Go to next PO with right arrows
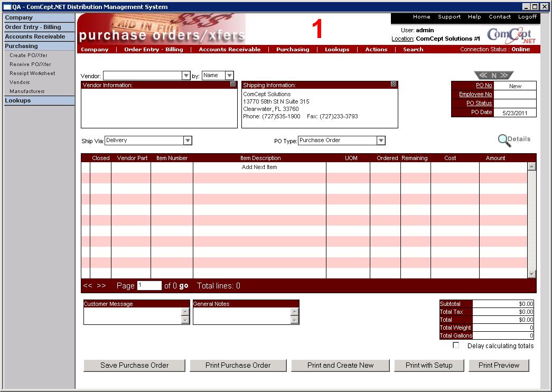 (505, 76)
